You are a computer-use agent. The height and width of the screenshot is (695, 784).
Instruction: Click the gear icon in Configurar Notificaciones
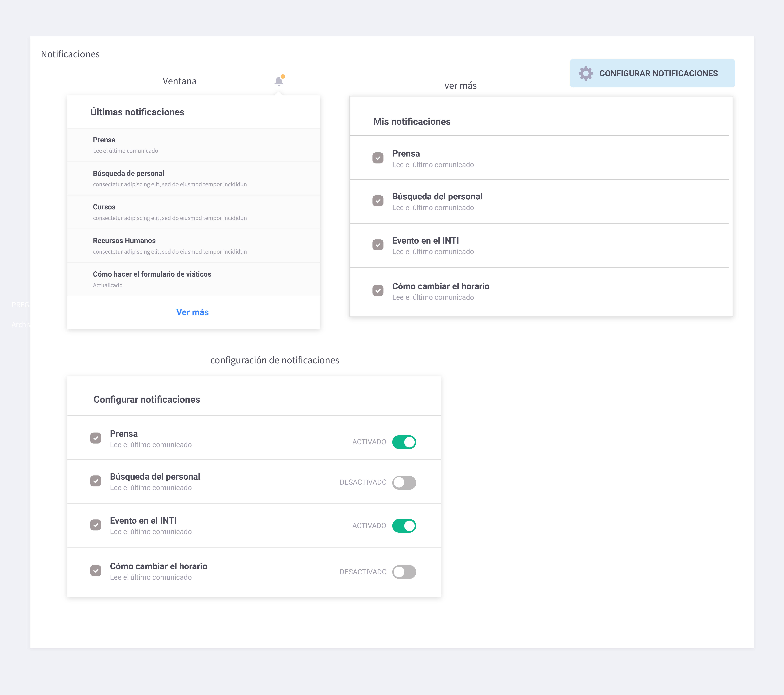(586, 73)
